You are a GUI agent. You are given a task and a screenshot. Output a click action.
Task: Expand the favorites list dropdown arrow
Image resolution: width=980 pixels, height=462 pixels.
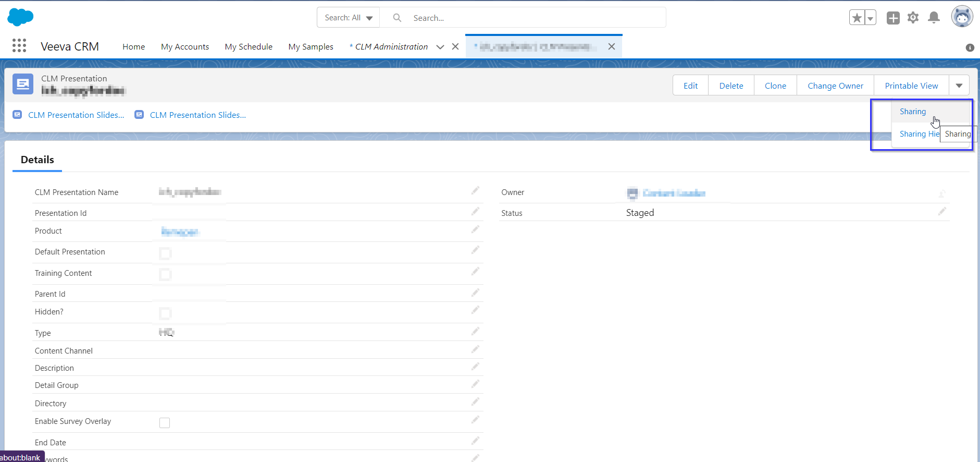coord(870,18)
